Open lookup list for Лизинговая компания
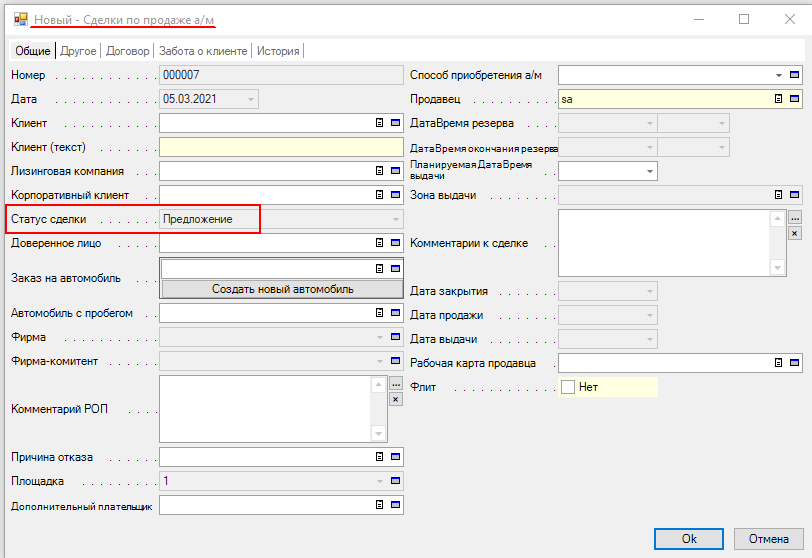Screen dimensions: 812x558 (x=380, y=171)
